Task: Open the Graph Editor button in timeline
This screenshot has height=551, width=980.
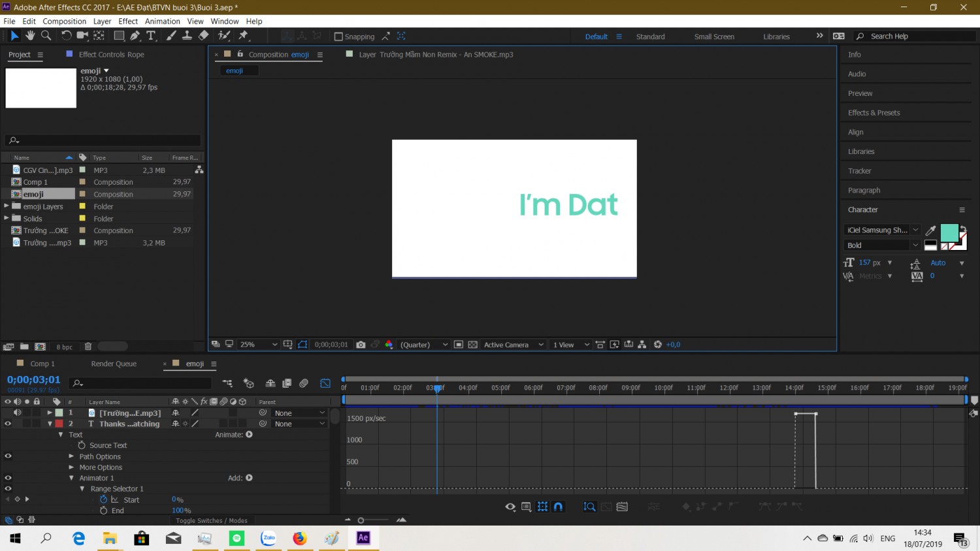Action: (x=325, y=383)
